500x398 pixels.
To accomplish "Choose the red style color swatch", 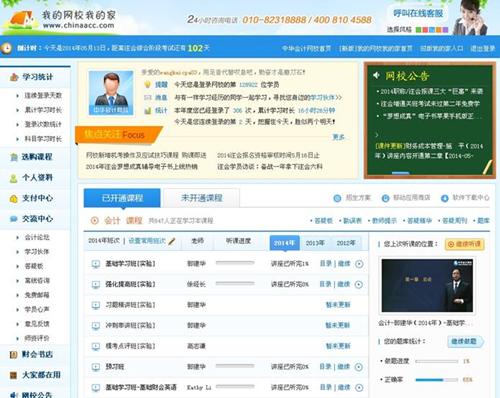I will coord(425,30).
